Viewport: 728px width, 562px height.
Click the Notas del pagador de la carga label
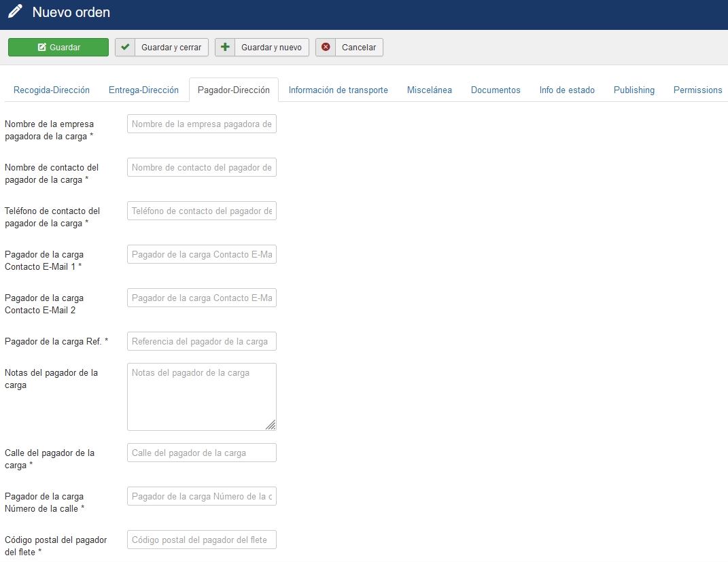tap(51, 379)
